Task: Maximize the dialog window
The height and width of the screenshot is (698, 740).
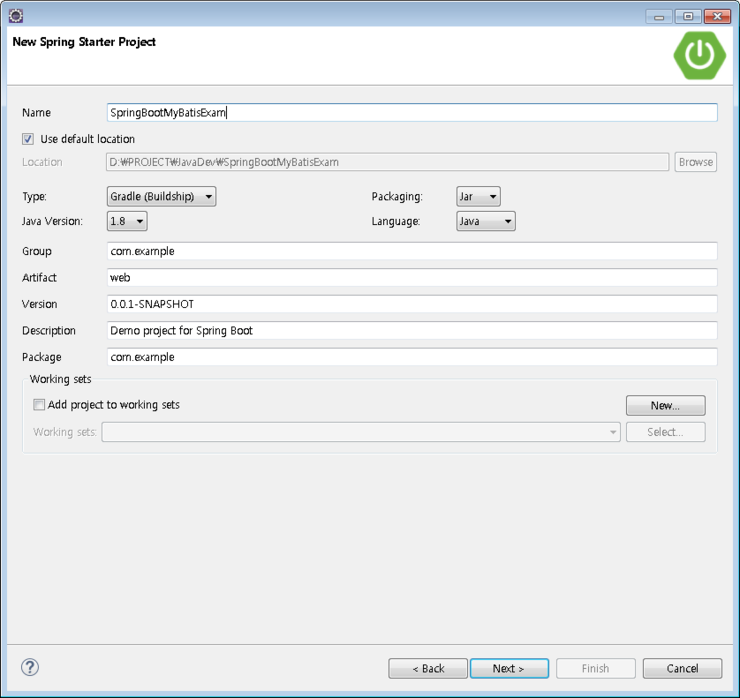Action: 688,17
